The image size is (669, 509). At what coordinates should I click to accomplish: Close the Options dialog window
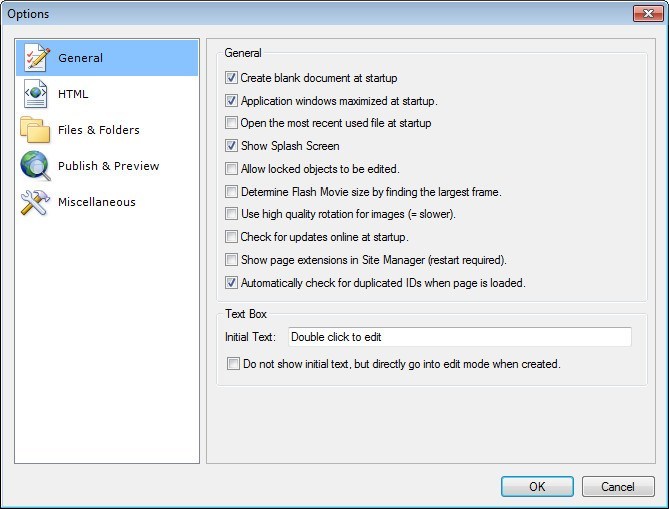[x=648, y=13]
